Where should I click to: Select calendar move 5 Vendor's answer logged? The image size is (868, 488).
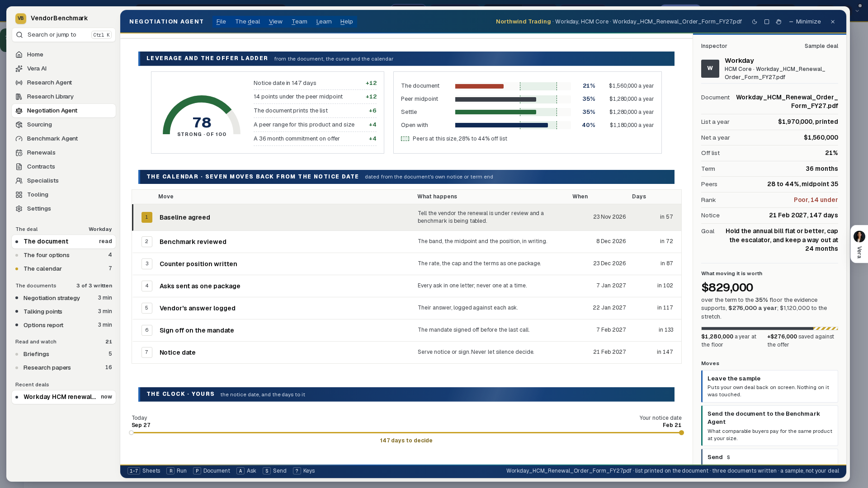coord(406,308)
